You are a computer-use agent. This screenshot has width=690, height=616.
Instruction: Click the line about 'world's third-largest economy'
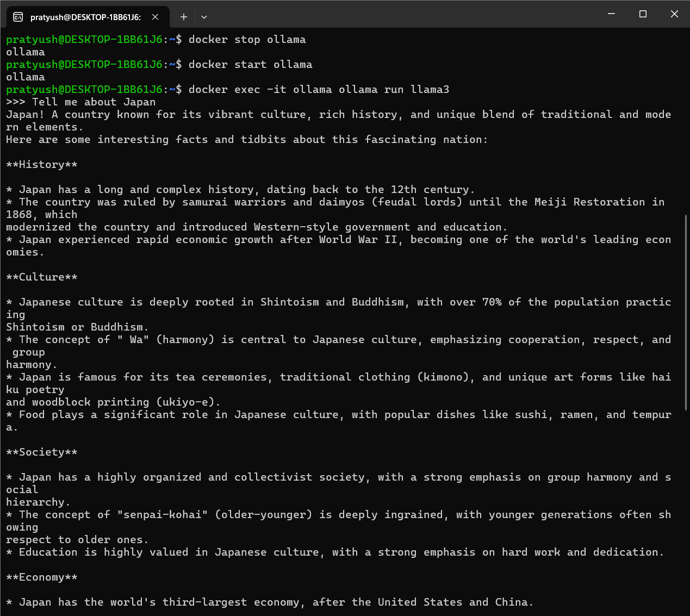(x=270, y=602)
